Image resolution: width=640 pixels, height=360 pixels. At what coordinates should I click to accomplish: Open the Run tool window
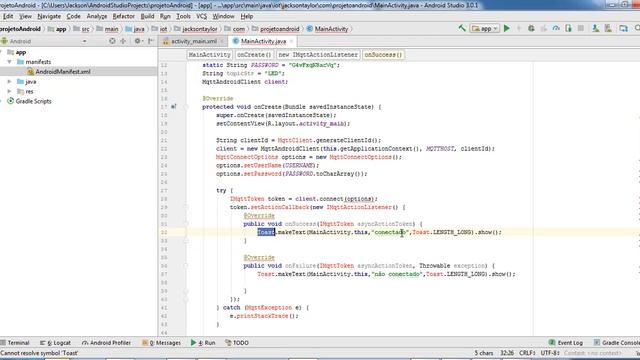pos(203,342)
